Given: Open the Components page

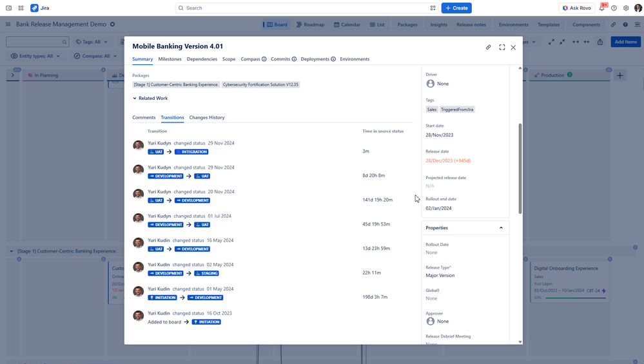Looking at the screenshot, I should click(x=586, y=24).
